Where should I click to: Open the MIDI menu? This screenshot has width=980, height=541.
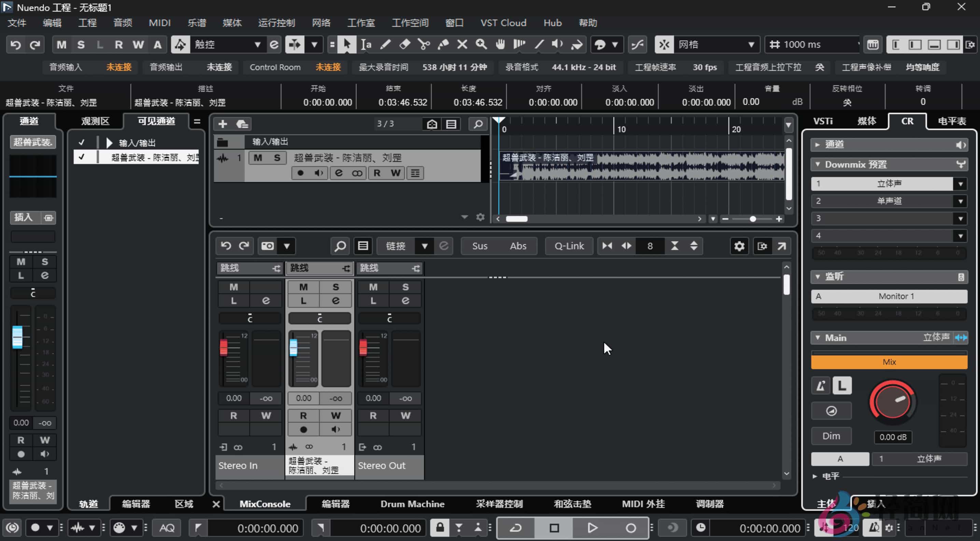159,23
